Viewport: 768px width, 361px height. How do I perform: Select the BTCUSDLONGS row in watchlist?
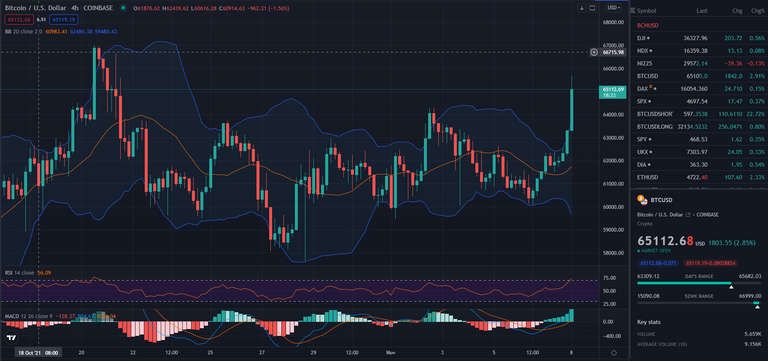coord(699,127)
